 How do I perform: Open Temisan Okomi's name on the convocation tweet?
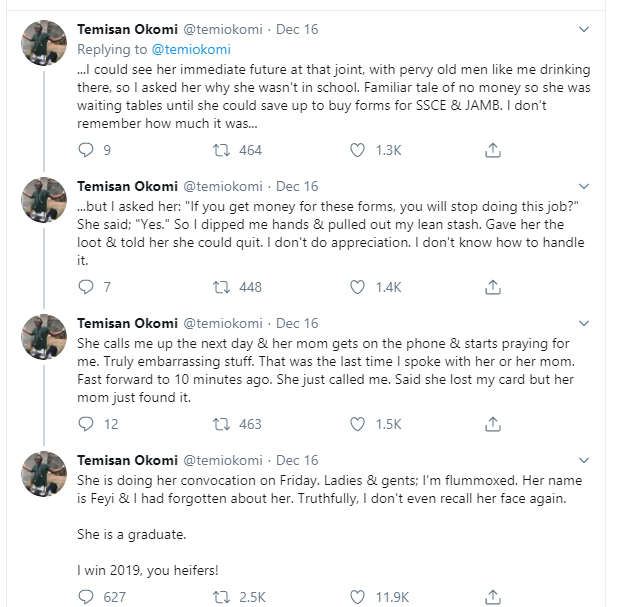pyautogui.click(x=127, y=460)
